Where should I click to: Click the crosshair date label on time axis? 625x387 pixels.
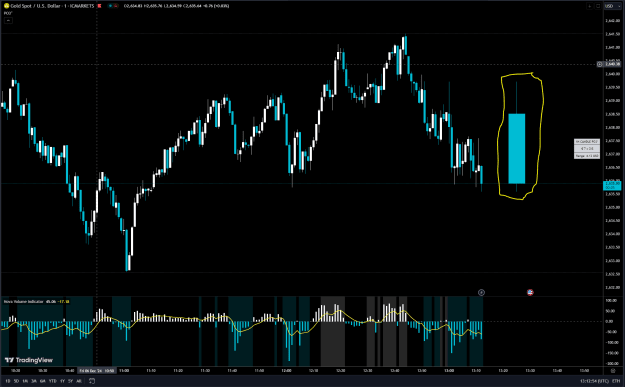(x=97, y=371)
